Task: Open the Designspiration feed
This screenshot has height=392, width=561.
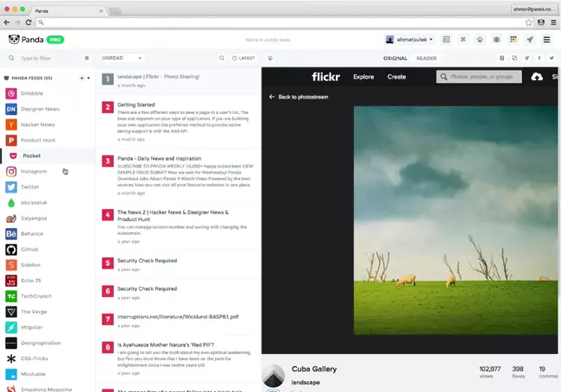Action: 41,343
